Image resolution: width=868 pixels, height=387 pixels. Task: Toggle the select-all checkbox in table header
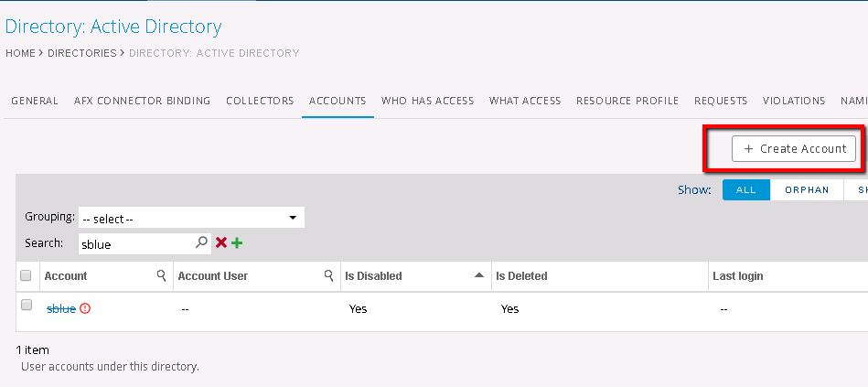(26, 276)
